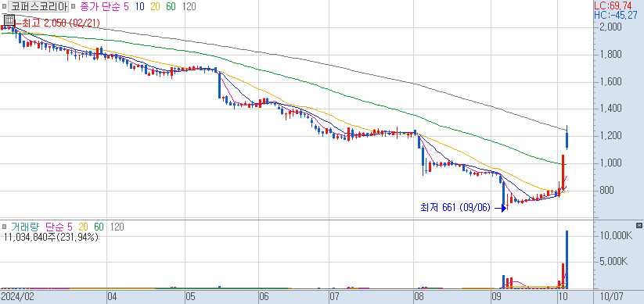The height and width of the screenshot is (304, 644).
Task: Click the 60 volume moving average label
Action: tap(99, 227)
